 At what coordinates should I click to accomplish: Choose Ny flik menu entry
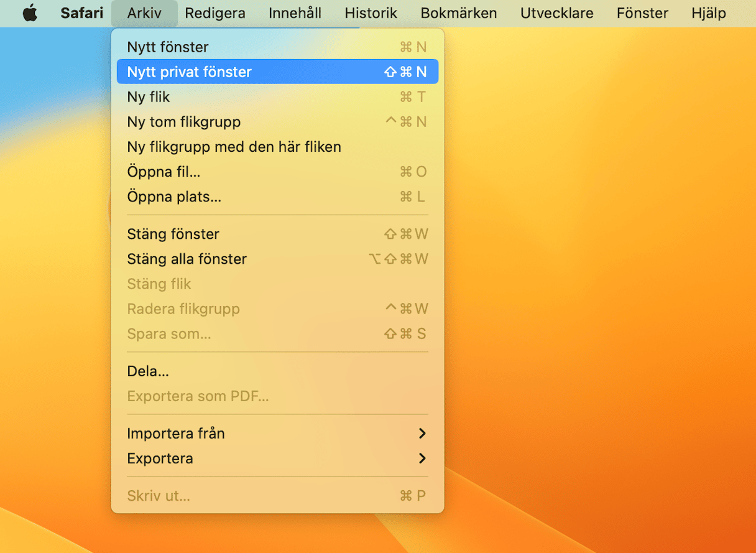pos(277,96)
